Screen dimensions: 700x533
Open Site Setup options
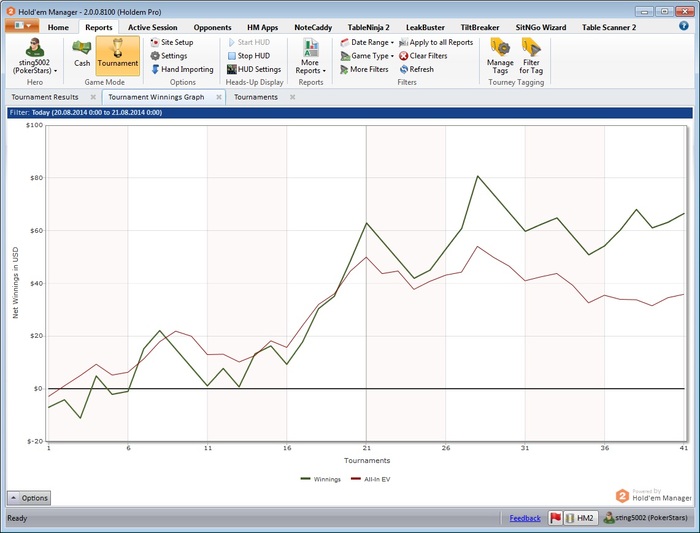(x=172, y=42)
